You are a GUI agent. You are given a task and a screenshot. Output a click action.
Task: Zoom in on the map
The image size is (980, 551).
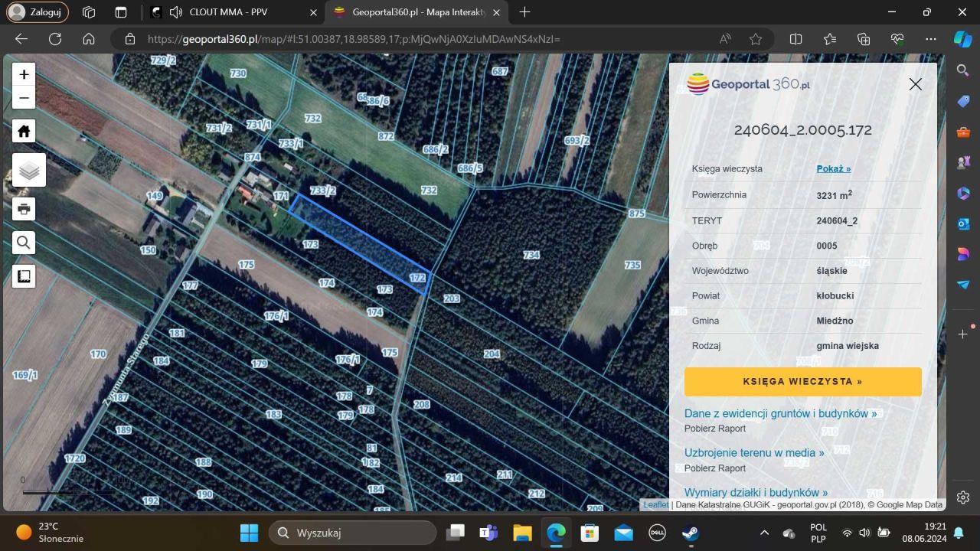pos(24,74)
